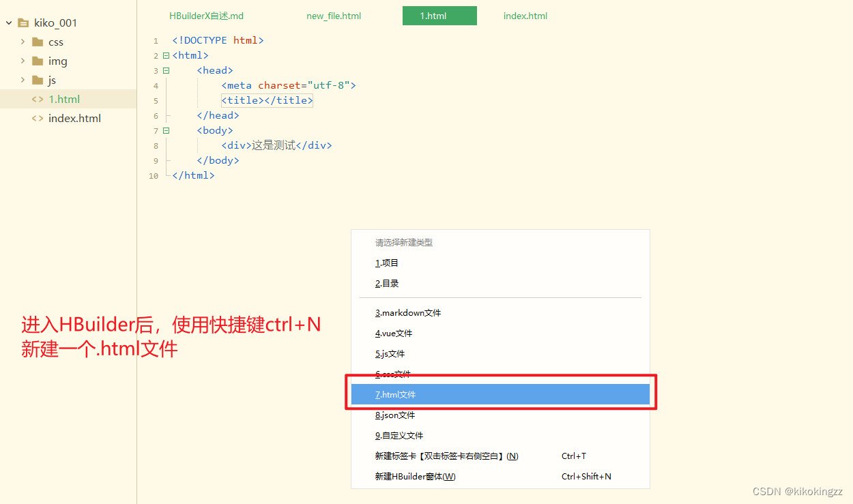Click the img folder icon
Viewport: 853px width, 504px height.
tap(38, 61)
